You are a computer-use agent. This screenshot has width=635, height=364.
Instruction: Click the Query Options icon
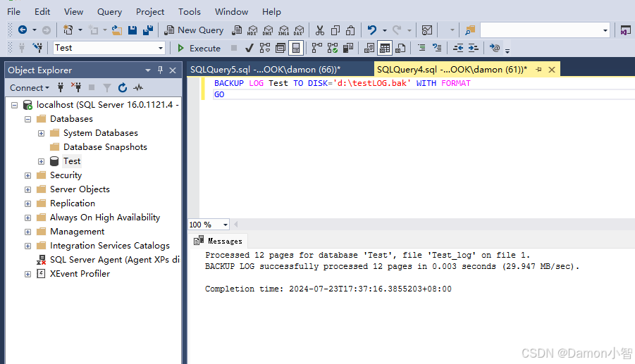pos(280,48)
